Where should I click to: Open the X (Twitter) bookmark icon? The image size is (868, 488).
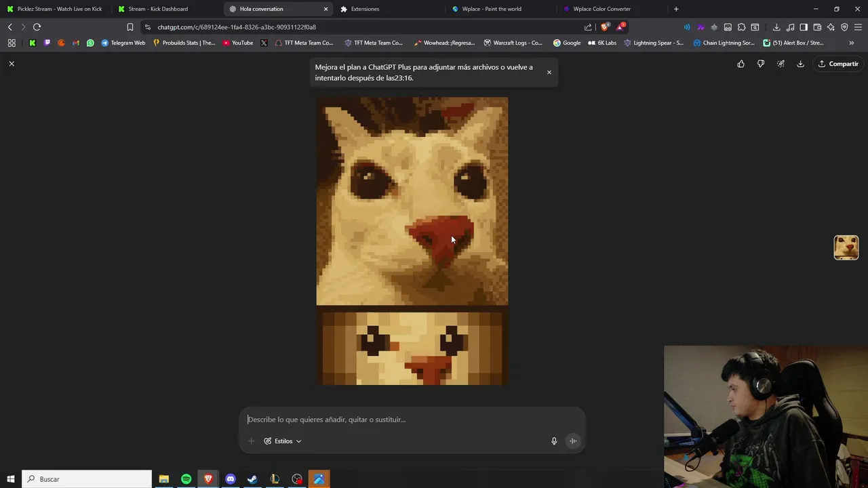click(264, 43)
